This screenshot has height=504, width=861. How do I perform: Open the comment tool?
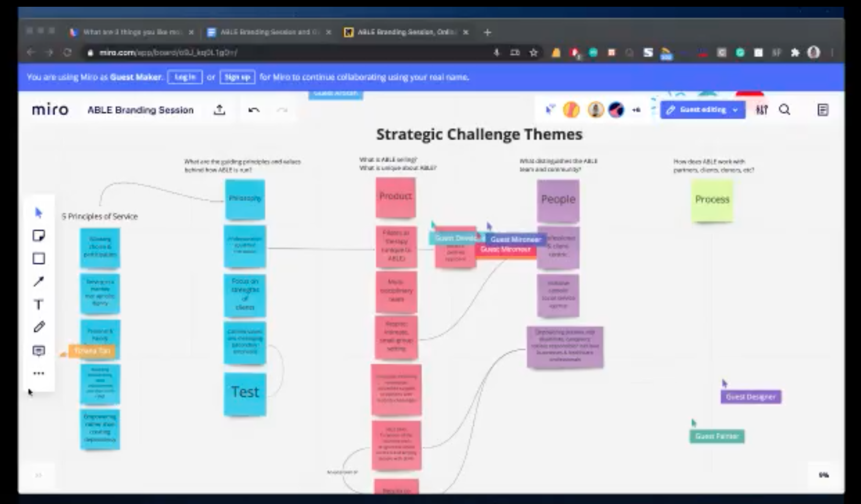pyautogui.click(x=39, y=351)
